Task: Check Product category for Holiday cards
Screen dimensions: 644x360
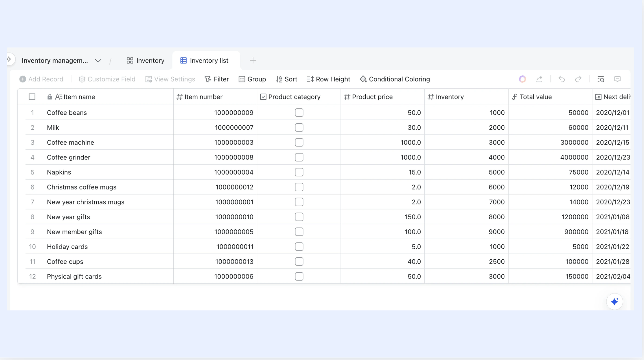Action: point(299,247)
